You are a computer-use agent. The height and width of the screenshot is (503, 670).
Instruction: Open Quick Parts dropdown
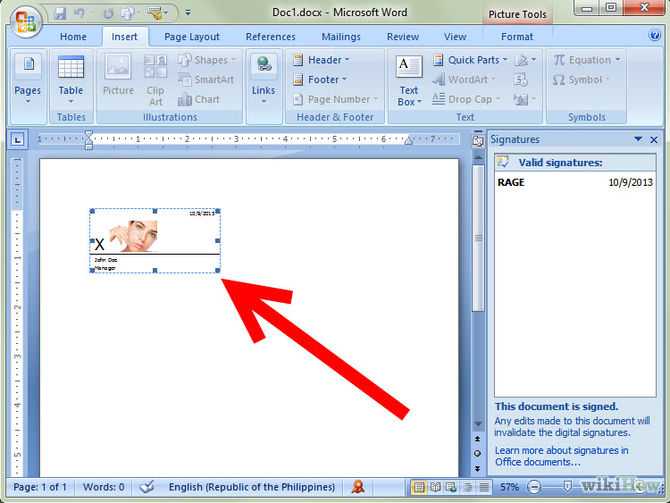point(470,60)
